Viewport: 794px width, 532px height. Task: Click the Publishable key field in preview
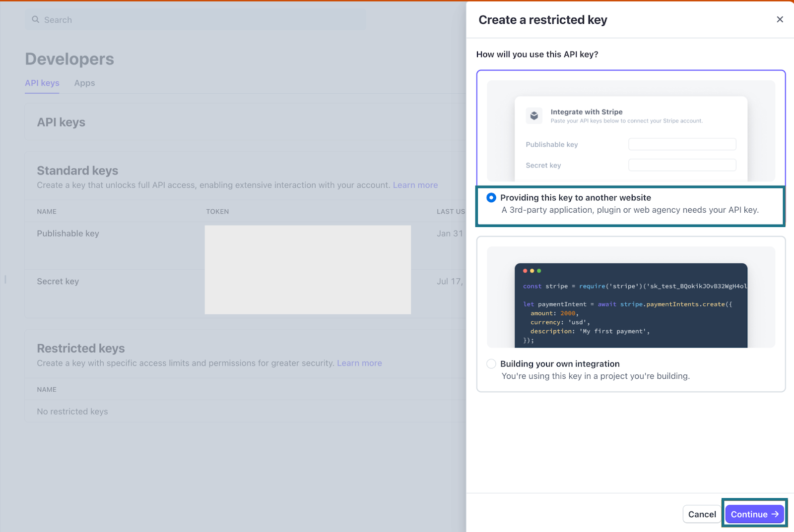coord(682,144)
